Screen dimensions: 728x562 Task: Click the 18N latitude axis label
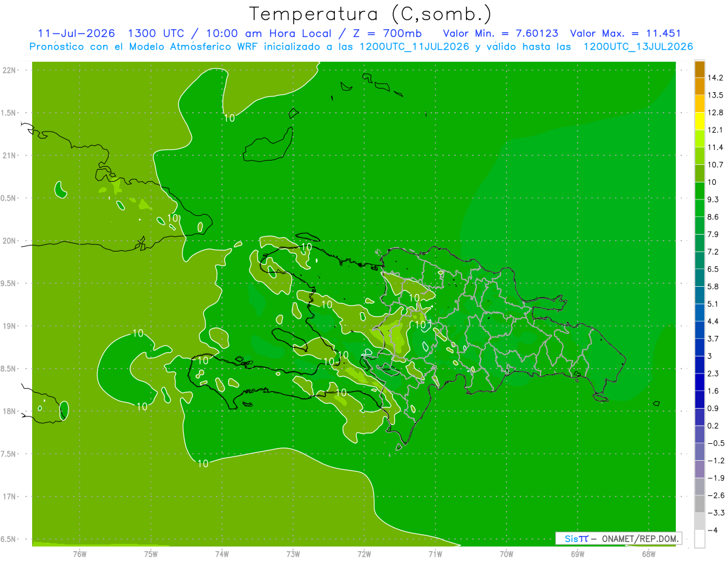click(x=10, y=412)
